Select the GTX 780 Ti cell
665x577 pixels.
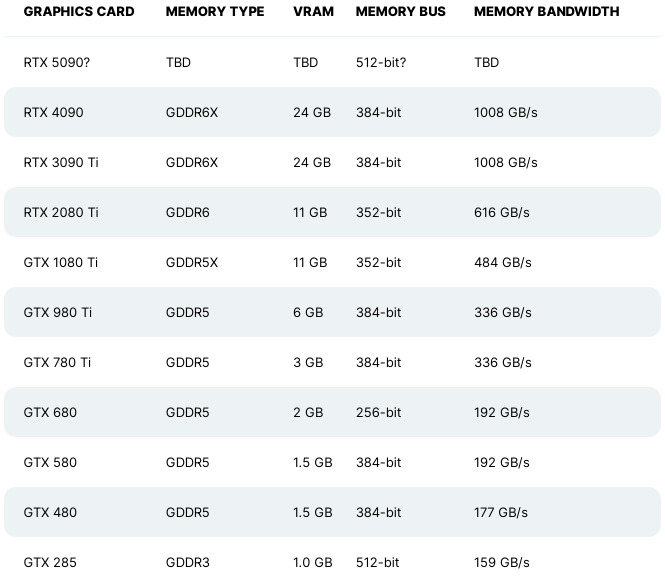[x=57, y=362]
